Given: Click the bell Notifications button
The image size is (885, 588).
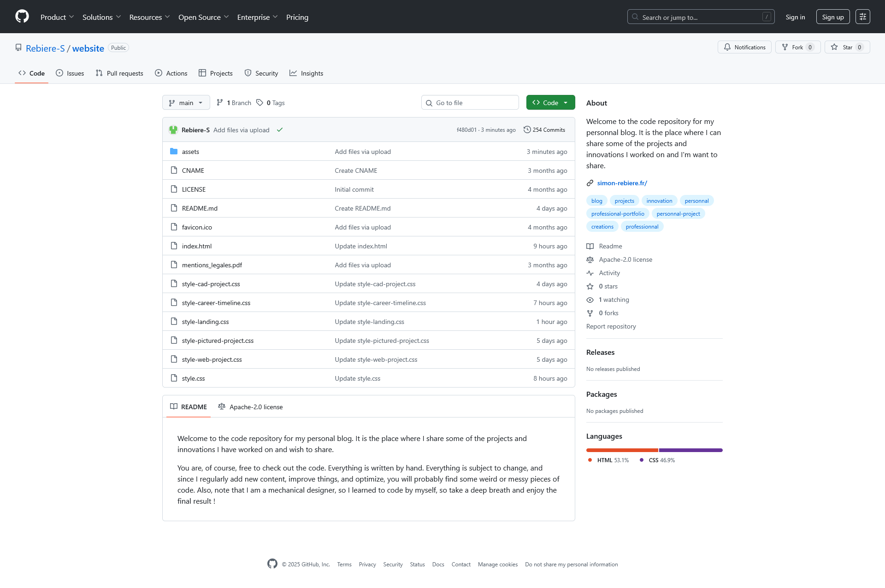Looking at the screenshot, I should (x=744, y=47).
